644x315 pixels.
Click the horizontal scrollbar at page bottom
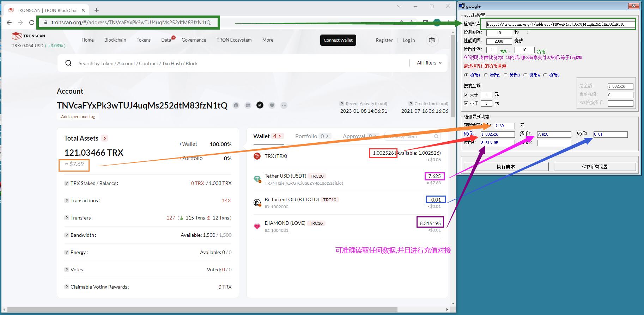click(202, 309)
